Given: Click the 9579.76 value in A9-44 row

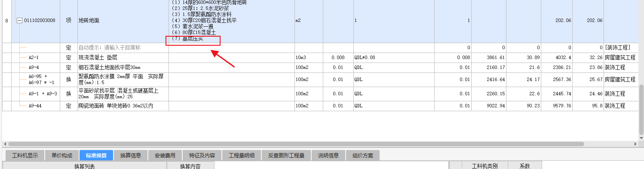Looking at the screenshot, I should 557,106.
